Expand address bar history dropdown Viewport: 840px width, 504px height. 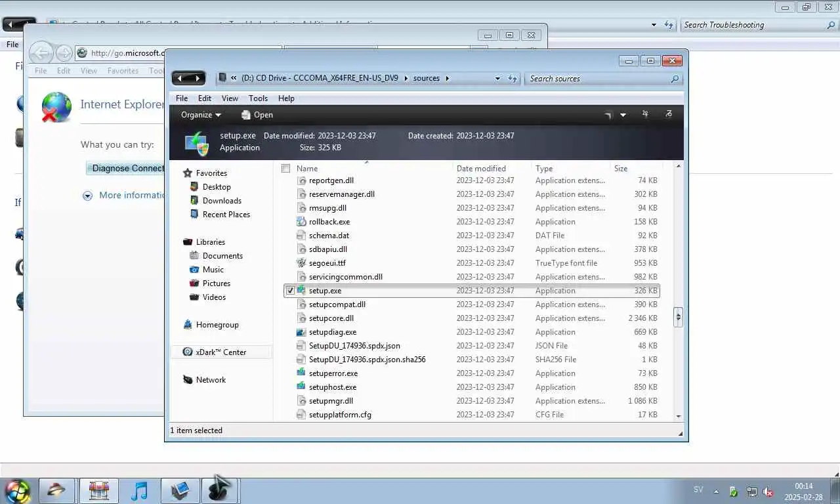pyautogui.click(x=497, y=79)
